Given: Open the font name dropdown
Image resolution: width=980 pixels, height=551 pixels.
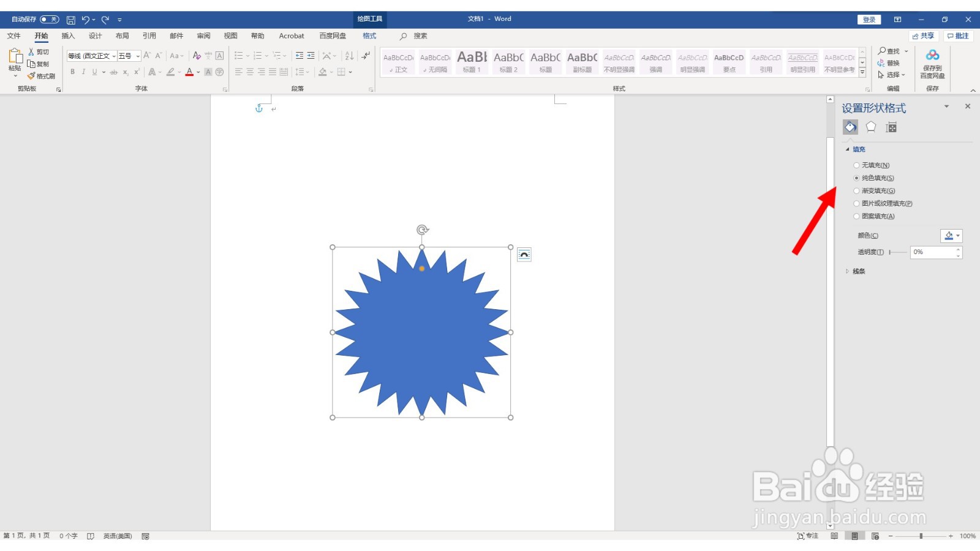Looking at the screenshot, I should point(114,56).
